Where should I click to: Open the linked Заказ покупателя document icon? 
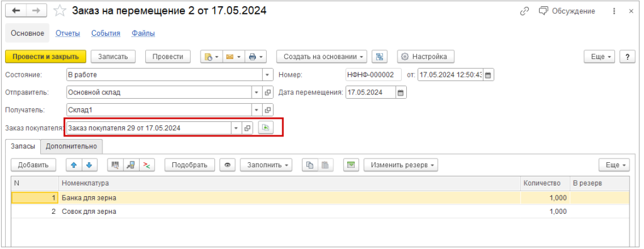click(247, 128)
